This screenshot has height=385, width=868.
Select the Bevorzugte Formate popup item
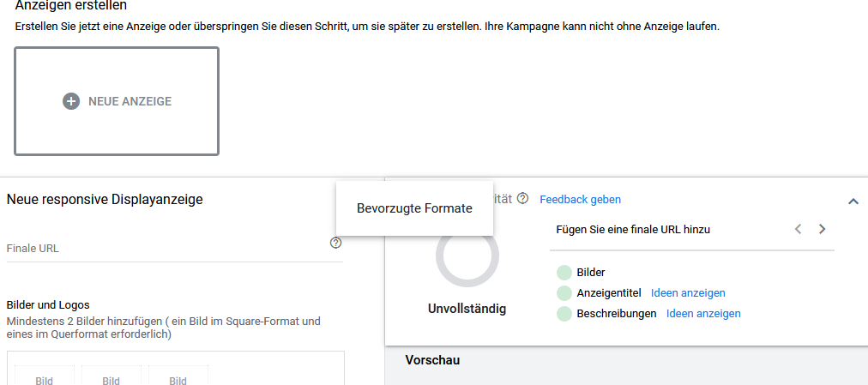point(414,208)
